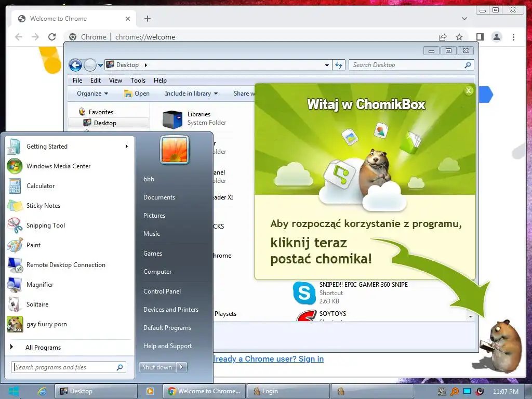Viewport: 532px width, 399px height.
Task: Select the Skype shortcut SNIPED!! EPIC GAMER
Action: [x=351, y=292]
